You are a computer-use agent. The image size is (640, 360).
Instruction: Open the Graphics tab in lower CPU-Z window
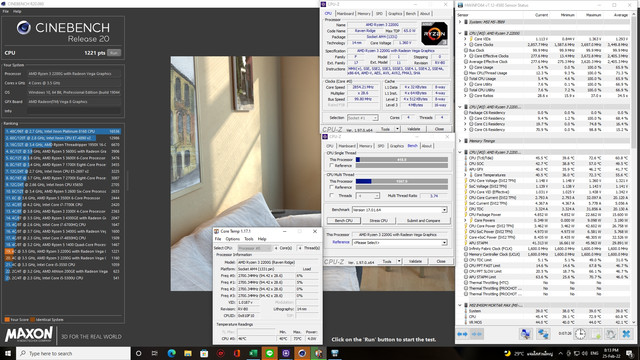click(x=396, y=146)
